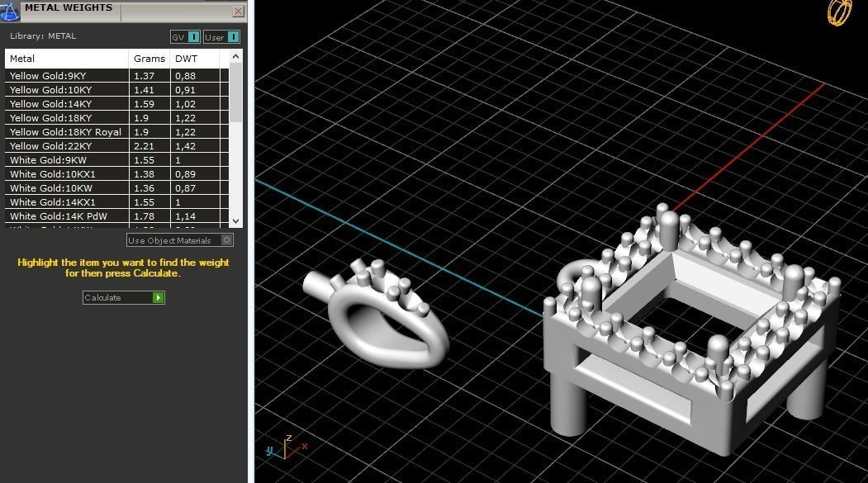
Task: Select the White Gold:14KX1 row
Action: [x=116, y=202]
